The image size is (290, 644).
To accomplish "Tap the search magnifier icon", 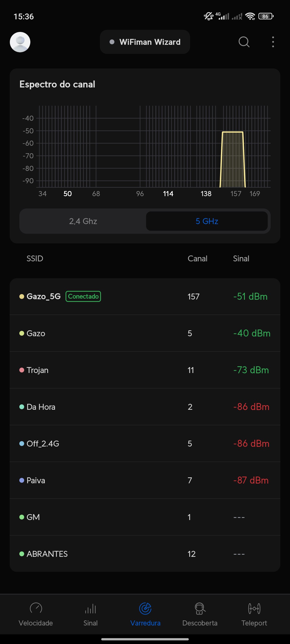I will [244, 42].
